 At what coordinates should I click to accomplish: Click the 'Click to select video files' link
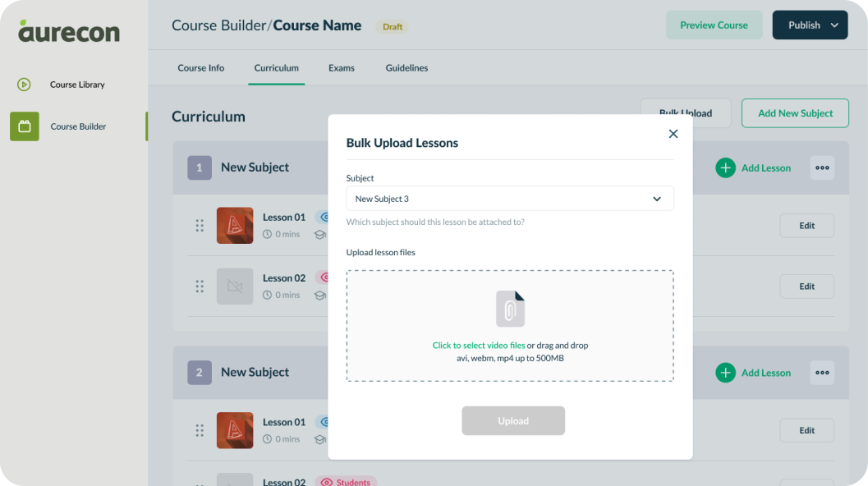pos(479,346)
